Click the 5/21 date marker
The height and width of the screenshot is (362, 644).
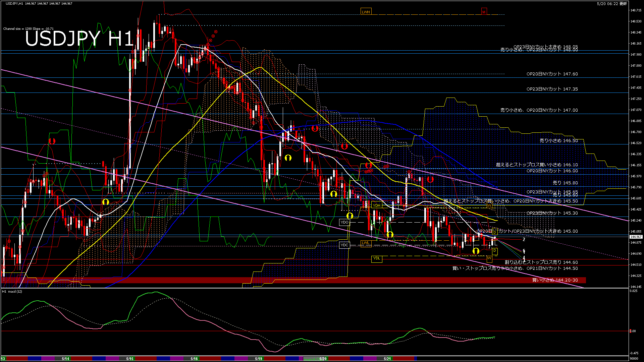pos(387,359)
